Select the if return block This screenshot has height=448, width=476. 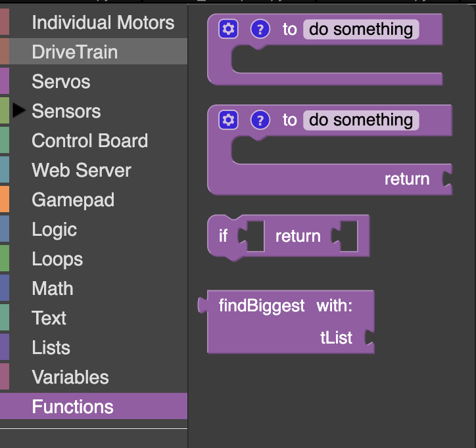click(289, 236)
